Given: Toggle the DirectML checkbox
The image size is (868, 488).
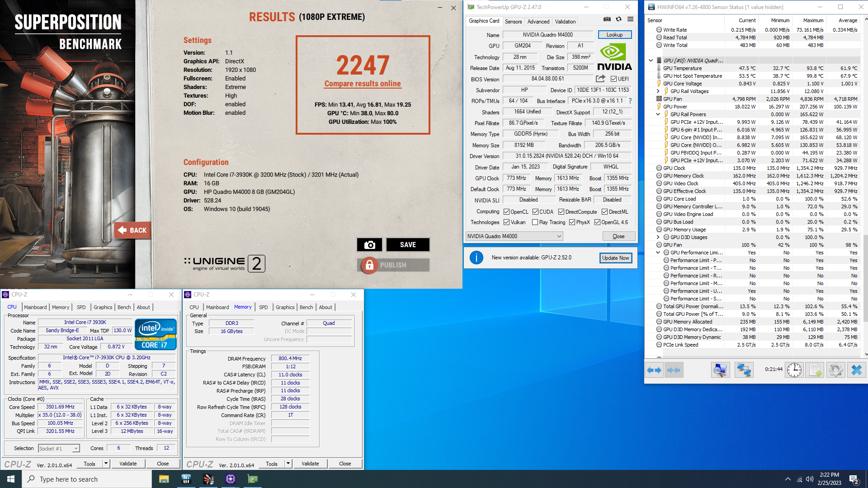Looking at the screenshot, I should pos(604,212).
